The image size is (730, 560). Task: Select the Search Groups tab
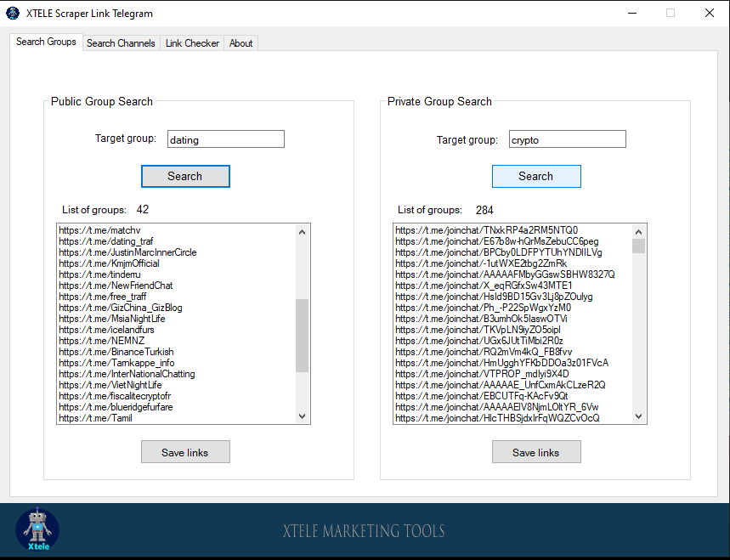tap(46, 42)
